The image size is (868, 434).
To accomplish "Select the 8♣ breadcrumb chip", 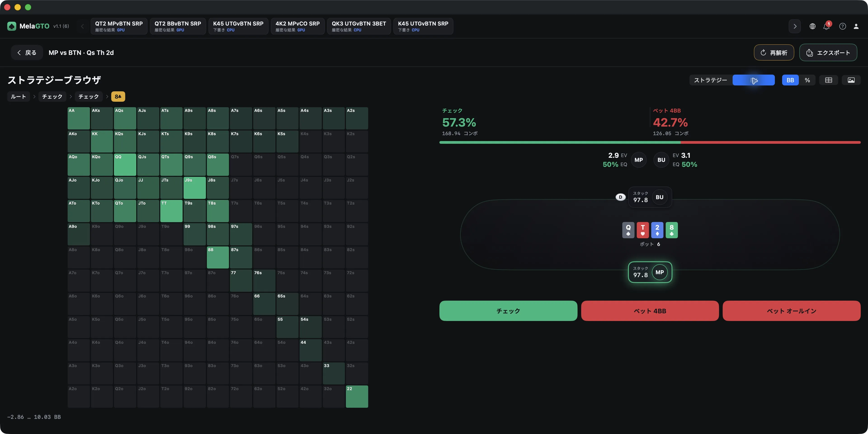I will [118, 97].
